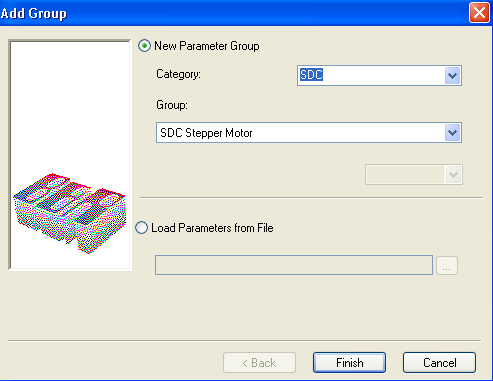The width and height of the screenshot is (493, 381).
Task: Open the file browse ellipsis button
Action: point(447,266)
